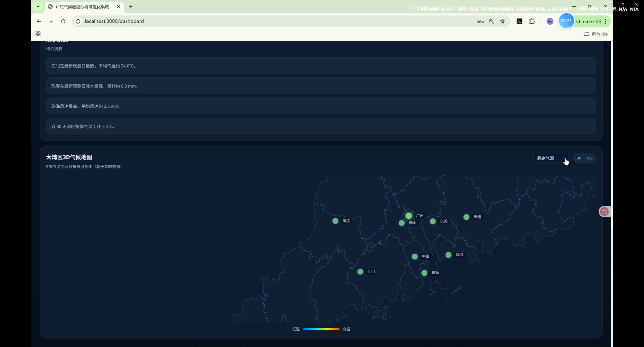The width and height of the screenshot is (644, 347).
Task: Open the terminal extension icon
Action: click(519, 21)
